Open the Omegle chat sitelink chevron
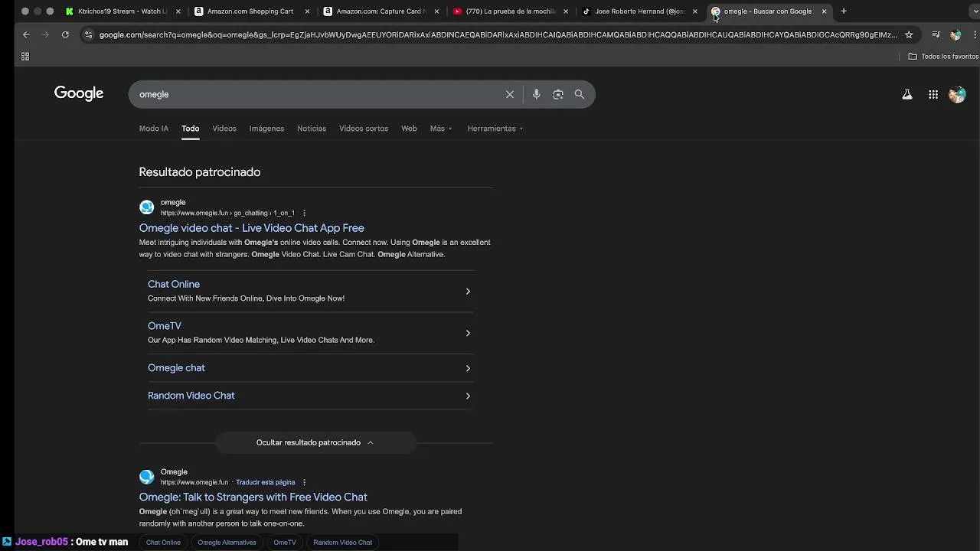 [x=468, y=368]
